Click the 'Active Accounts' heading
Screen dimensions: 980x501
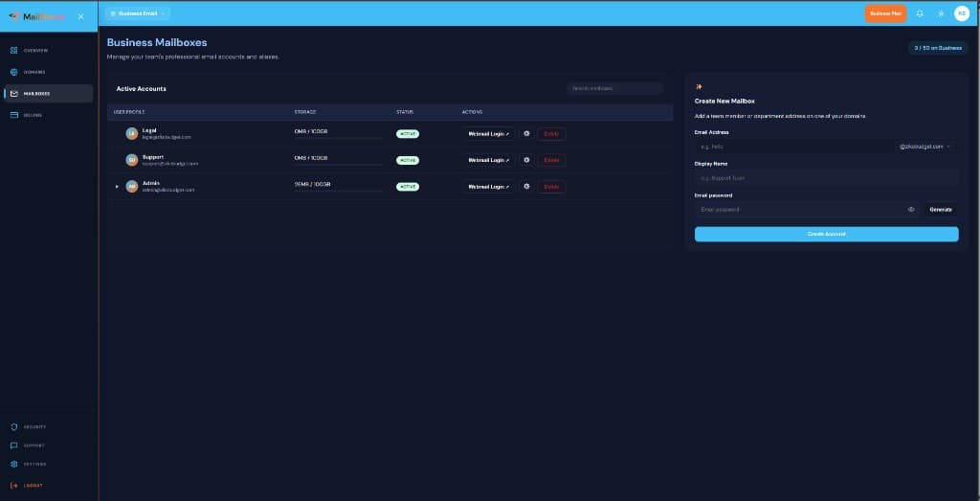[x=142, y=89]
